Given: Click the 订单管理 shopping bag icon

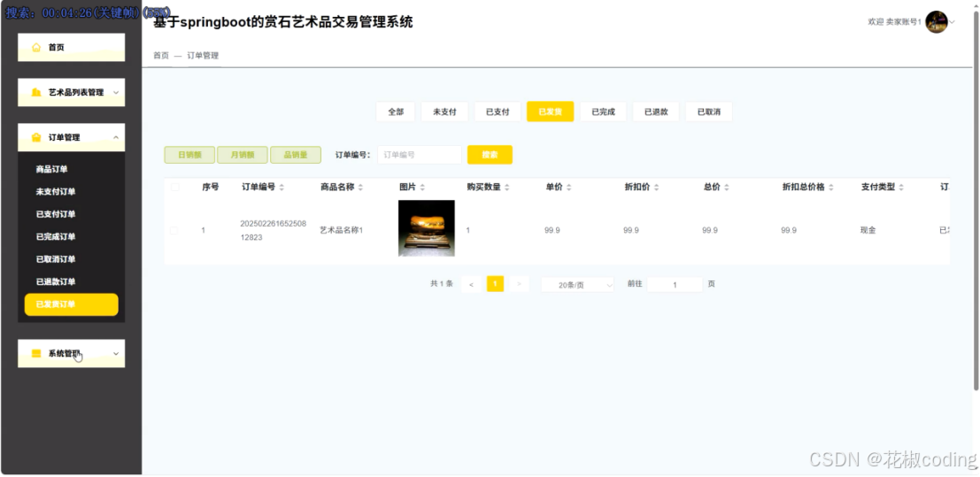Looking at the screenshot, I should (36, 137).
